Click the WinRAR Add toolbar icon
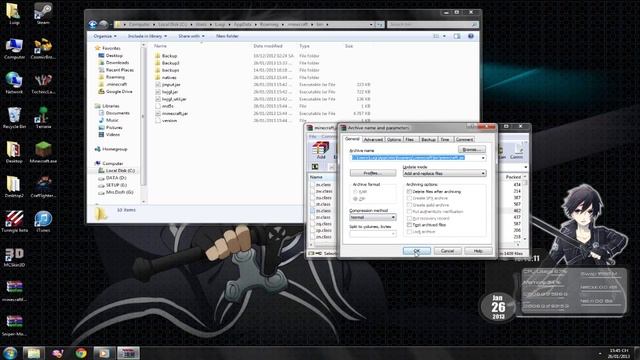This screenshot has width=640, height=360. (x=321, y=150)
